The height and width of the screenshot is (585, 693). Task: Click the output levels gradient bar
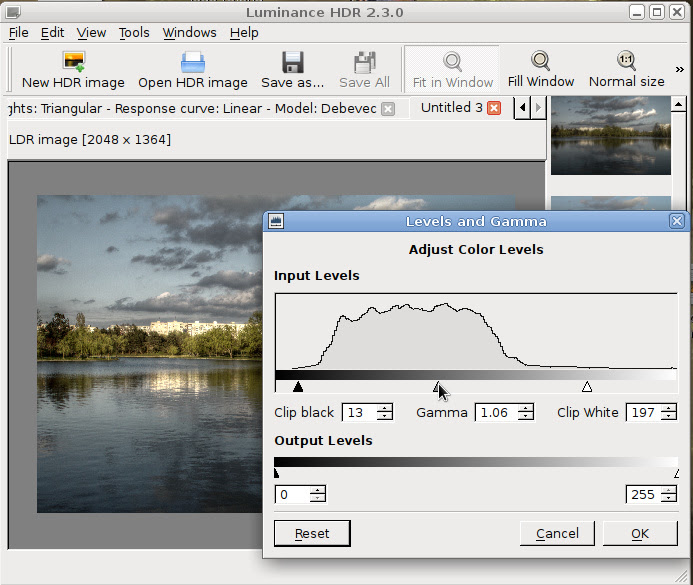point(476,462)
